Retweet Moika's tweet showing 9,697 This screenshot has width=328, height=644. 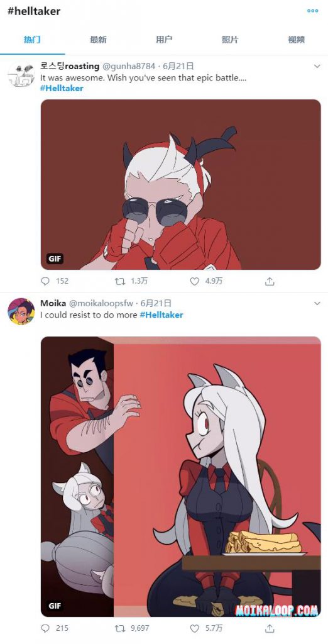(x=119, y=628)
